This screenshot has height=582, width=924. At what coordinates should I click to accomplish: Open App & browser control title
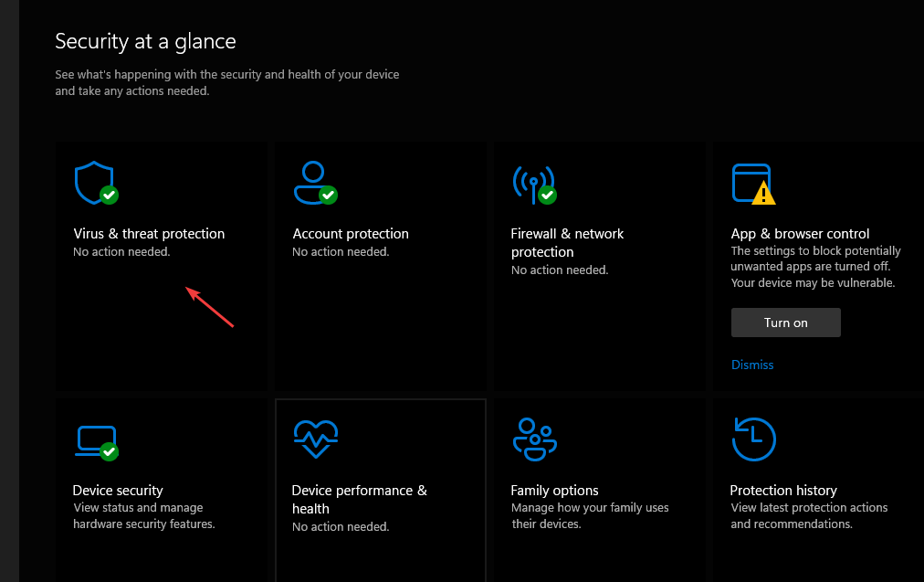800,234
